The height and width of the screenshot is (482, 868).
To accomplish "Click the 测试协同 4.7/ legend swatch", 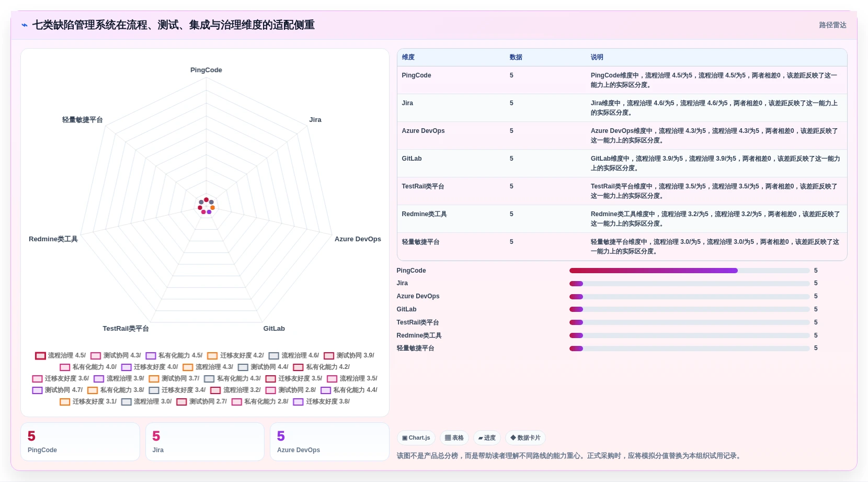I will [x=37, y=390].
